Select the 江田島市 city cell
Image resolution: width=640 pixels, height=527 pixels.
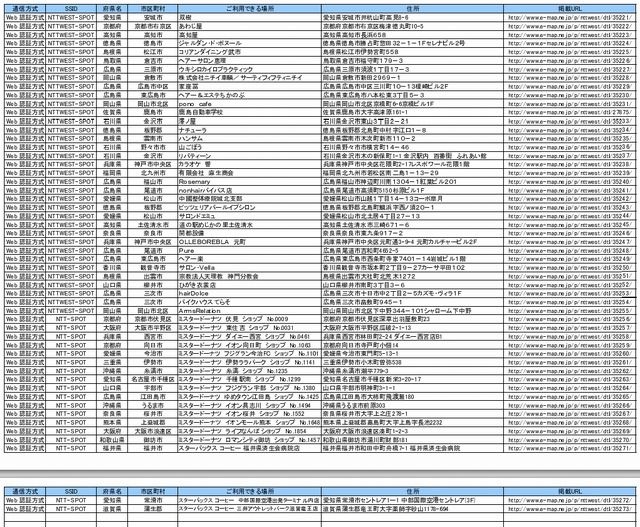pos(153,397)
